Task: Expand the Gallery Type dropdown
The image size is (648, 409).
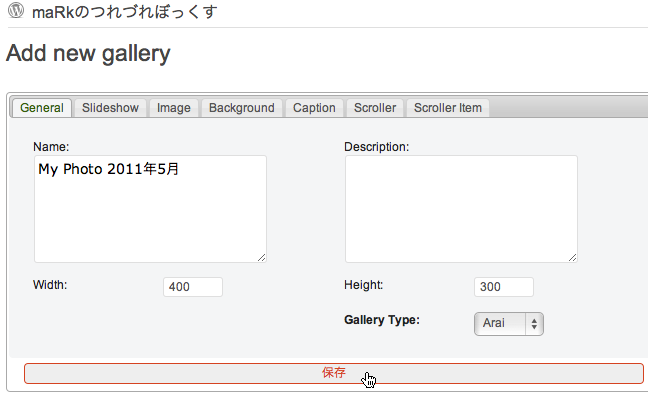Action: pos(508,323)
